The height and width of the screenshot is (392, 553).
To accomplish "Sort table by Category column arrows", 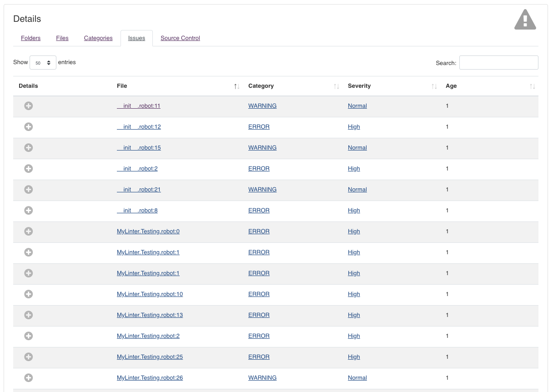I will 337,86.
